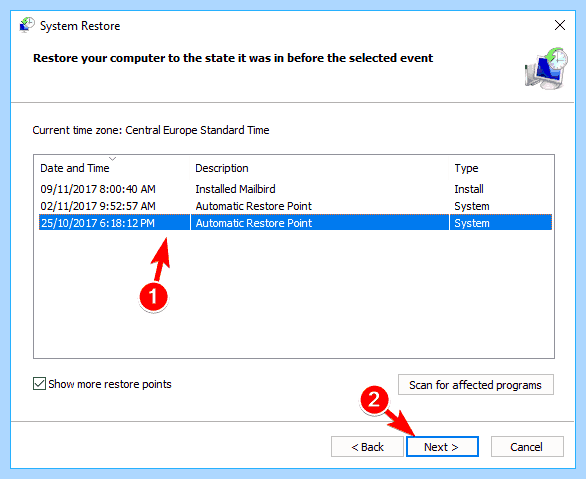Click the Date and Time column header
Viewport: 586px width, 479px height.
point(112,168)
